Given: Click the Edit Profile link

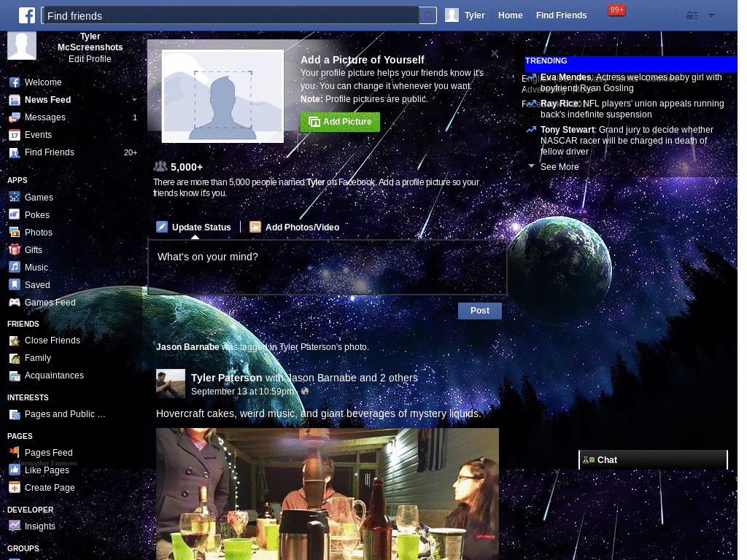Looking at the screenshot, I should [90, 59].
